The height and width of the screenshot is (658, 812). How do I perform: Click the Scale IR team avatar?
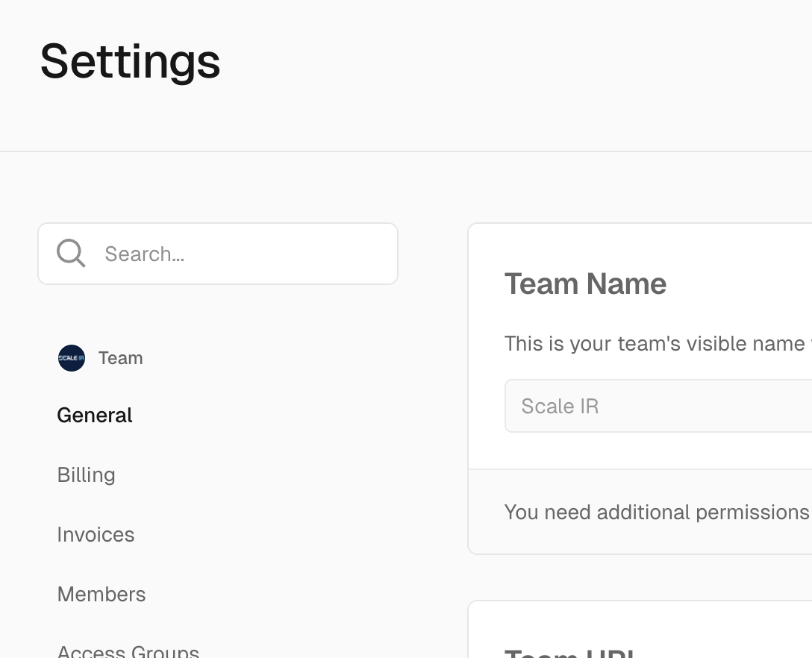point(72,358)
